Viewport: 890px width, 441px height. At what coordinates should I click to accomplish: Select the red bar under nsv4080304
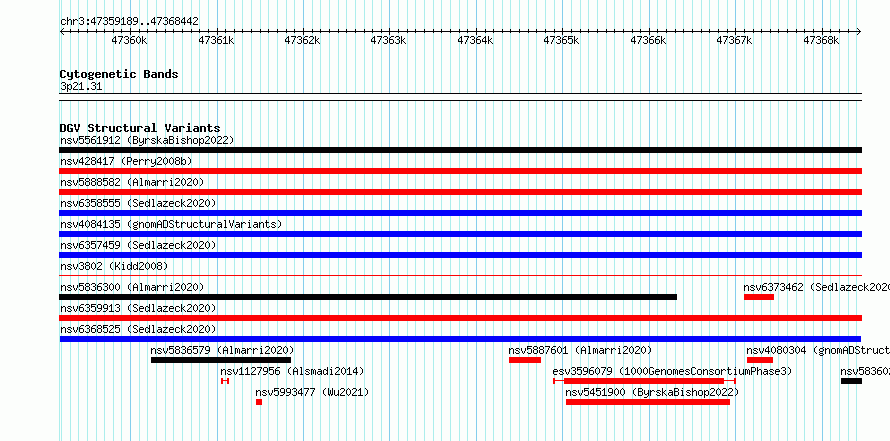tap(759, 360)
